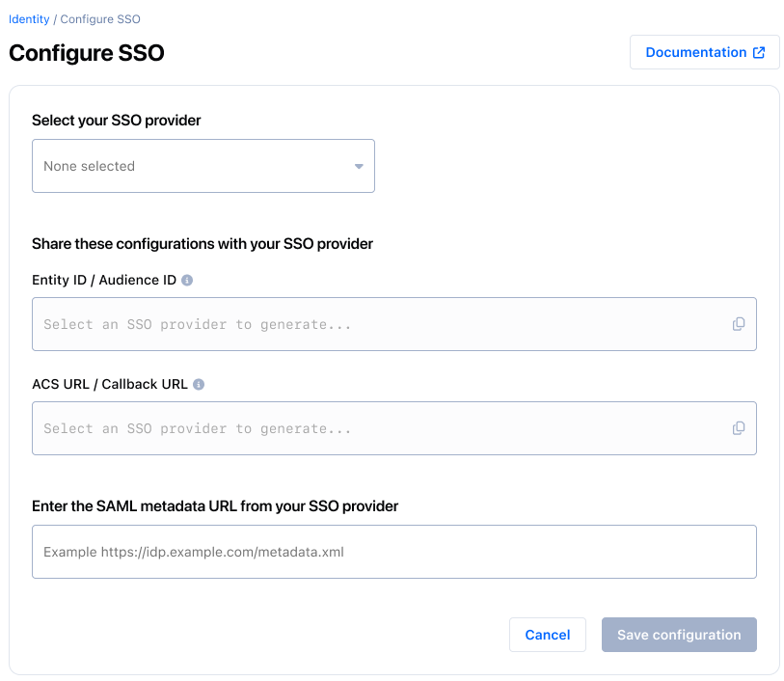Click info icon next to Entity ID
Image resolution: width=784 pixels, height=681 pixels.
pyautogui.click(x=187, y=281)
